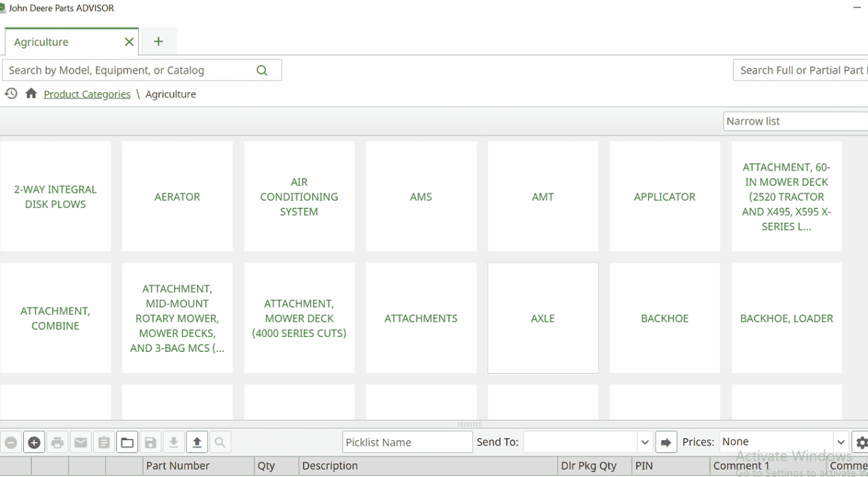Open the AIR CONDITIONING SYSTEM tile
868x477 pixels.
299,197
